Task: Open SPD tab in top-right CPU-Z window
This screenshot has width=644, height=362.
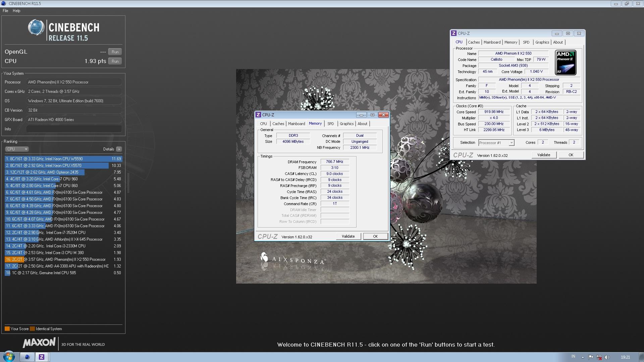Action: pos(526,42)
